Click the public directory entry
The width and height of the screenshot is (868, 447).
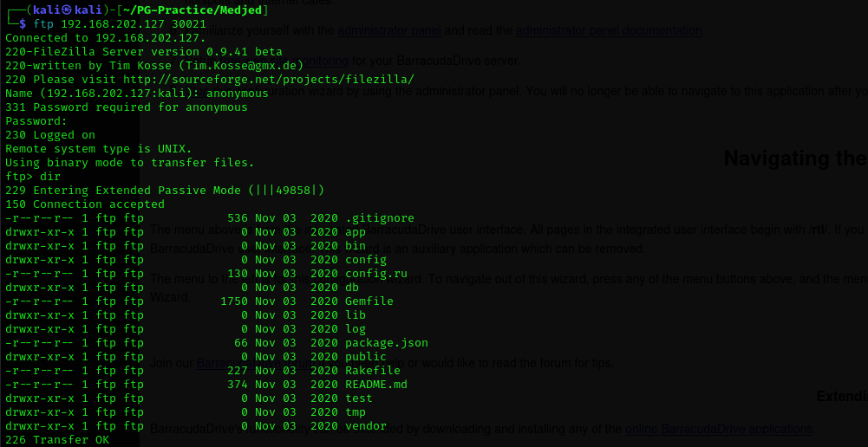(366, 357)
